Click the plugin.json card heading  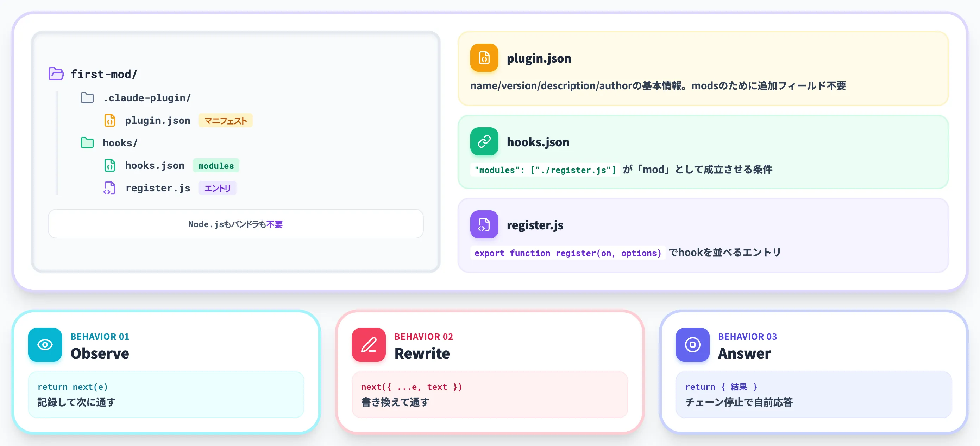click(539, 58)
